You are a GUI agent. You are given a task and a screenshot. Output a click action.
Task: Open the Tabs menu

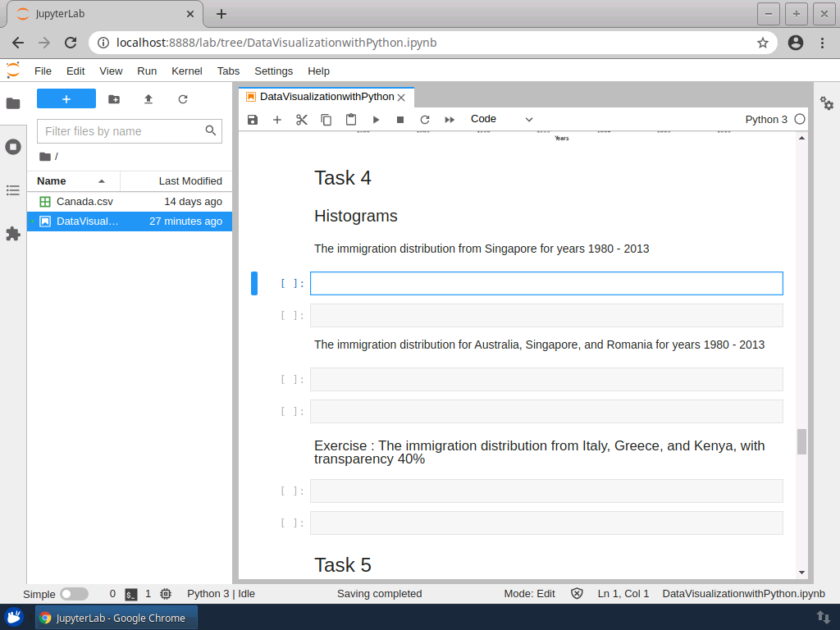[228, 71]
